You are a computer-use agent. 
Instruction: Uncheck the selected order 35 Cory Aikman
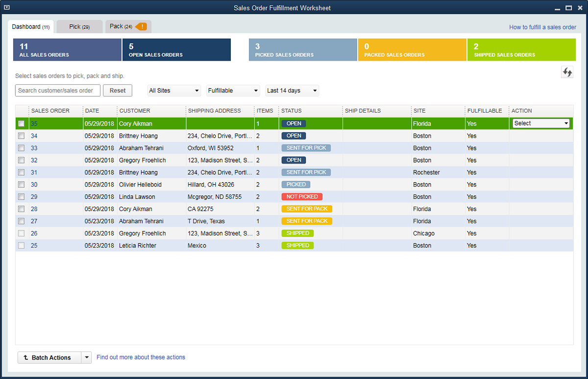pos(21,123)
